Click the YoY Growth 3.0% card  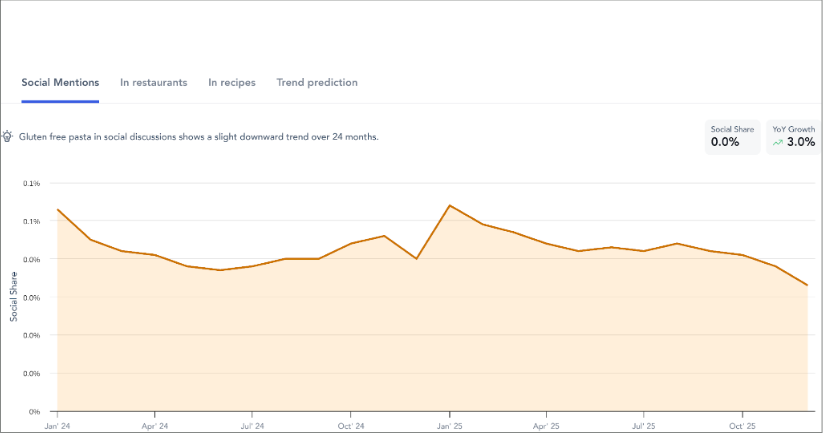tap(794, 137)
